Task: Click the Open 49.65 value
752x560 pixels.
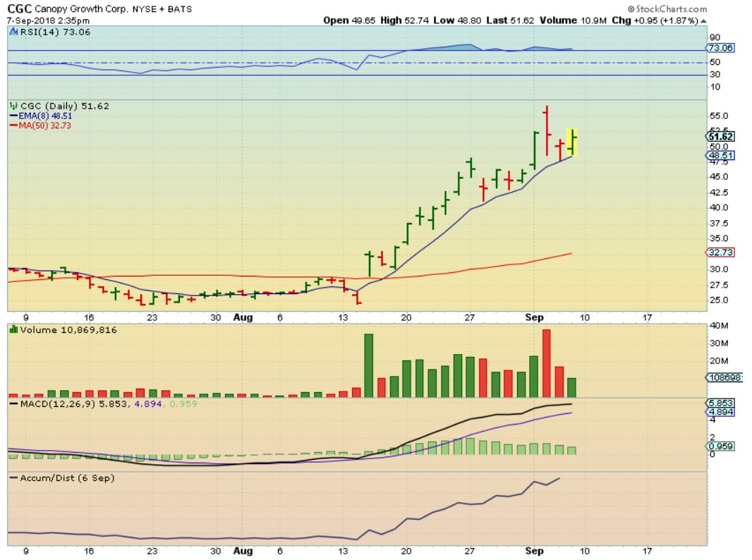Action: tap(349, 20)
